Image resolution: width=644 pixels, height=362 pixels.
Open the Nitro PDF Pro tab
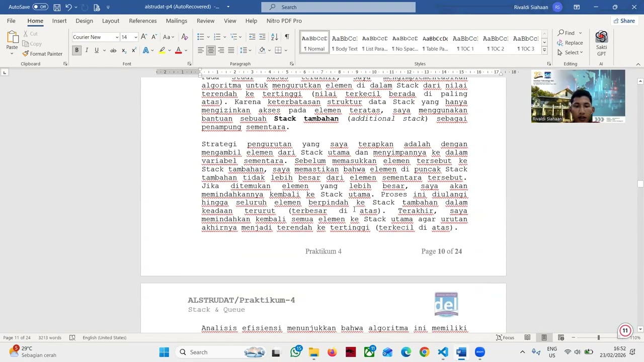[284, 21]
